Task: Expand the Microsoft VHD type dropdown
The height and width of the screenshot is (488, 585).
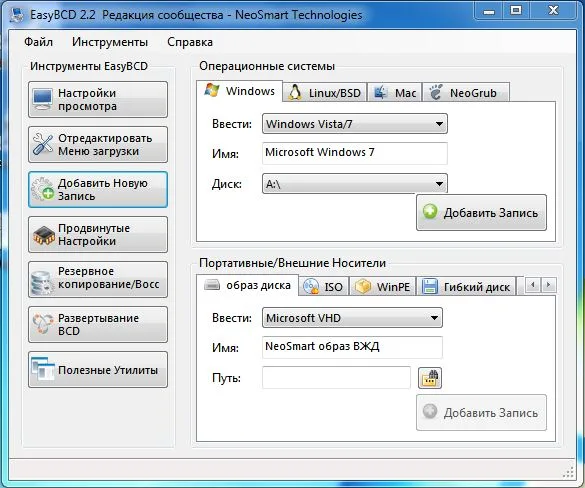Action: (x=352, y=318)
